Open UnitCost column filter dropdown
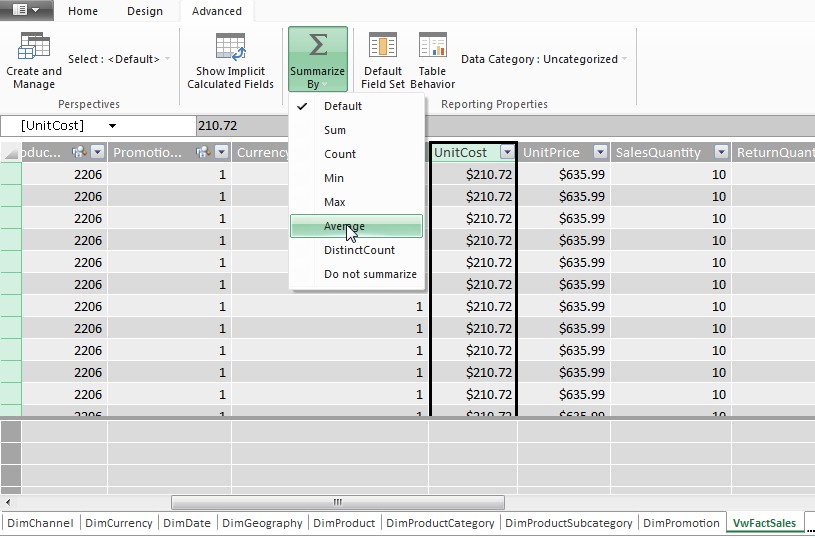This screenshot has height=538, width=815. pyautogui.click(x=507, y=152)
